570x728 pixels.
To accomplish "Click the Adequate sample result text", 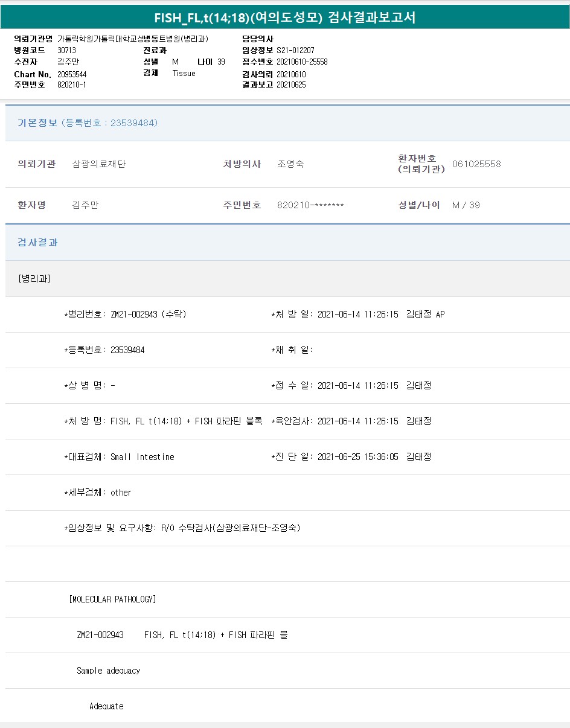I will [106, 706].
